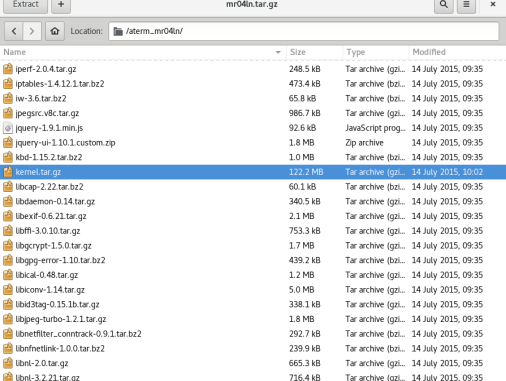This screenshot has height=381, width=506.
Task: Toggle the Name column sort arrow
Action: click(x=278, y=52)
